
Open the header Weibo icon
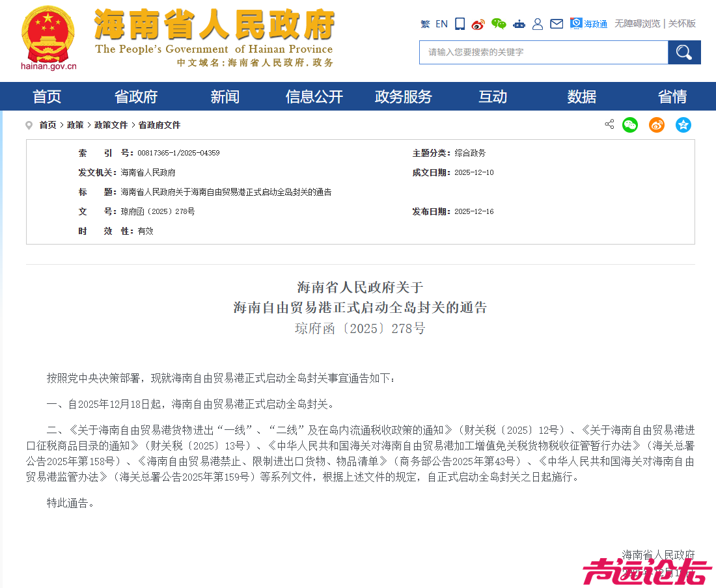[478, 23]
